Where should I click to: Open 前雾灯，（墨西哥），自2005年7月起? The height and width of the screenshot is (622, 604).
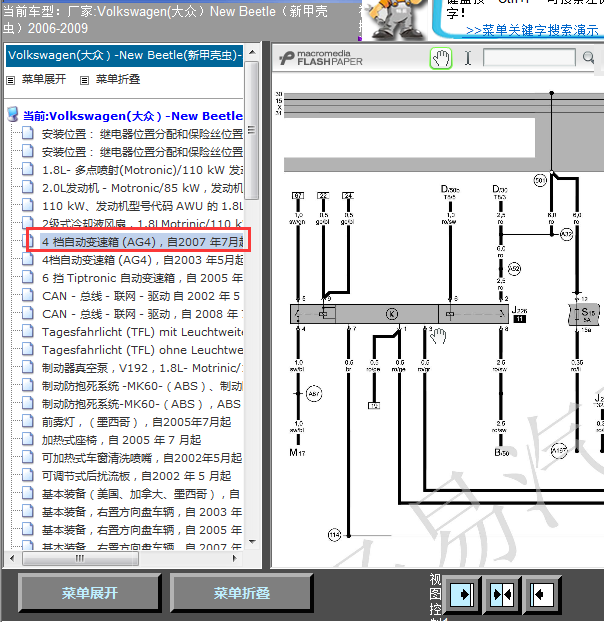(136, 422)
